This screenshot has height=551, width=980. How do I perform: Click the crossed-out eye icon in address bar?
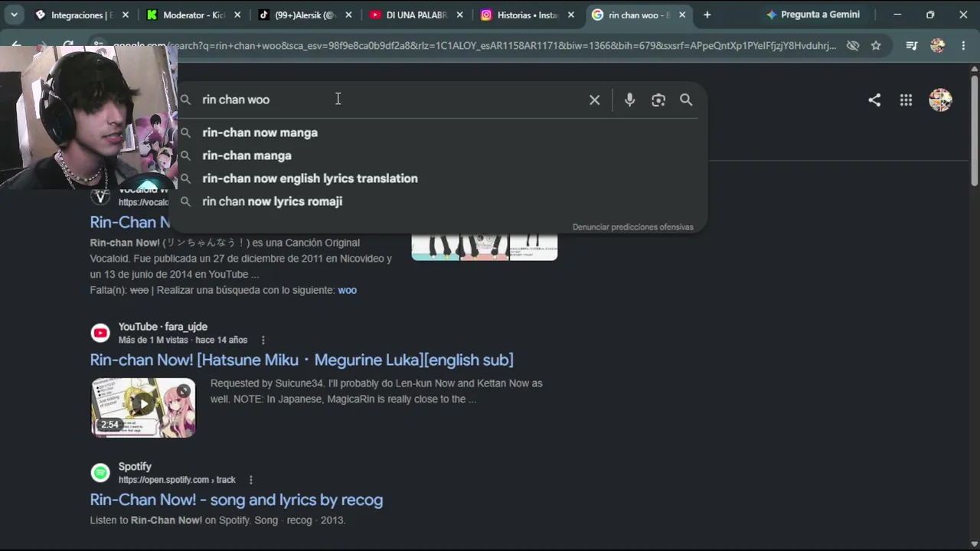[x=853, y=46]
